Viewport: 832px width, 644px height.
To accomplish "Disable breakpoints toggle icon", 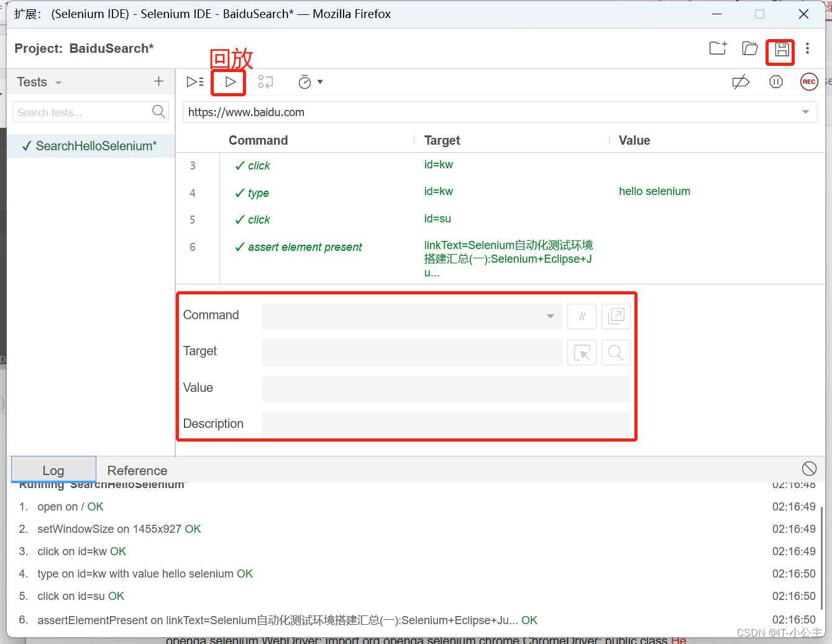I will (x=741, y=82).
